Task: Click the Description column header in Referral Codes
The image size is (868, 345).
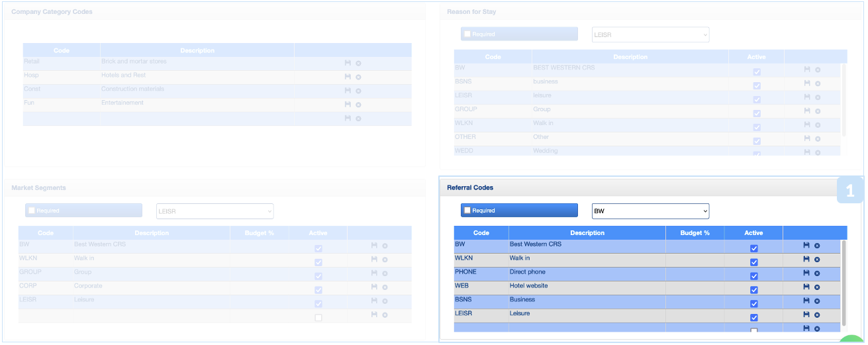Action: 587,233
